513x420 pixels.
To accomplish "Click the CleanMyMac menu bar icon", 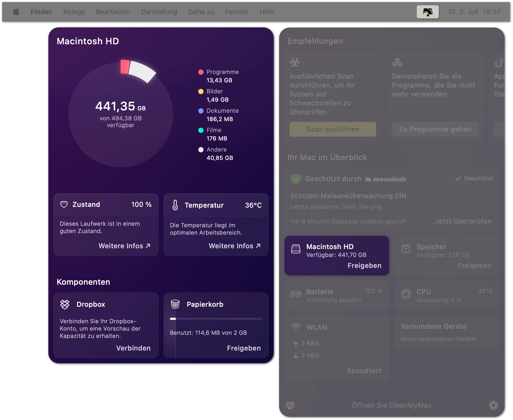I will point(427,12).
